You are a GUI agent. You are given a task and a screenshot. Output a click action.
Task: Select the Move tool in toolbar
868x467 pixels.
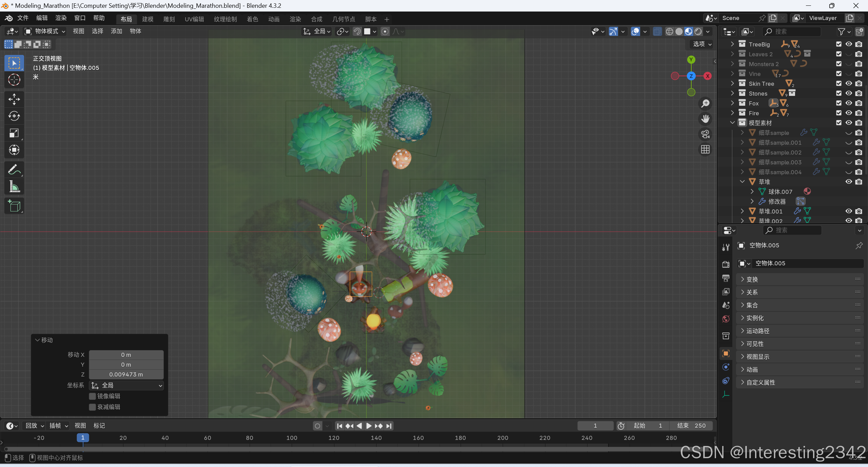point(14,99)
